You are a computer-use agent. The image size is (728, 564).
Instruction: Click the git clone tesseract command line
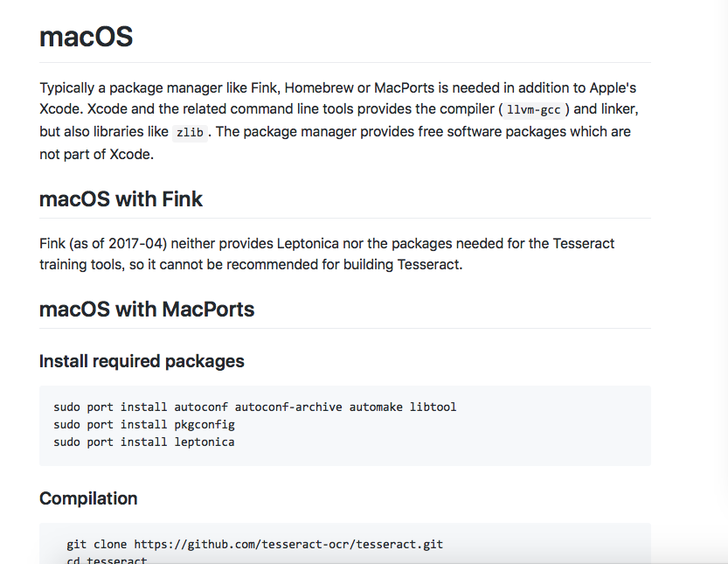255,545
